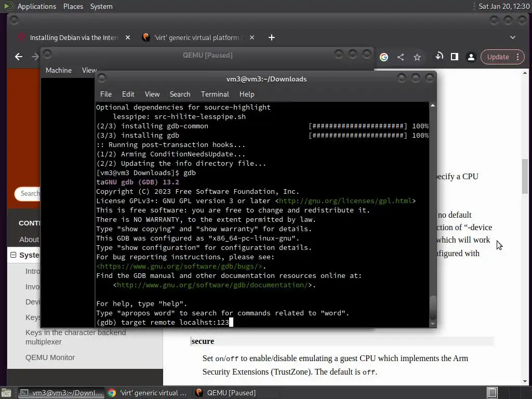Viewport: 532px width, 399px height.
Task: Expand the browser tab list chevron
Action: 512,37
